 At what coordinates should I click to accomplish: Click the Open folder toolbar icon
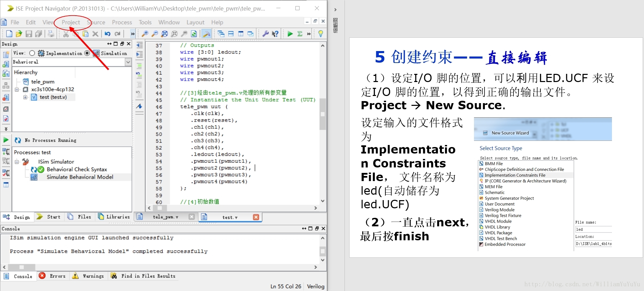point(19,34)
